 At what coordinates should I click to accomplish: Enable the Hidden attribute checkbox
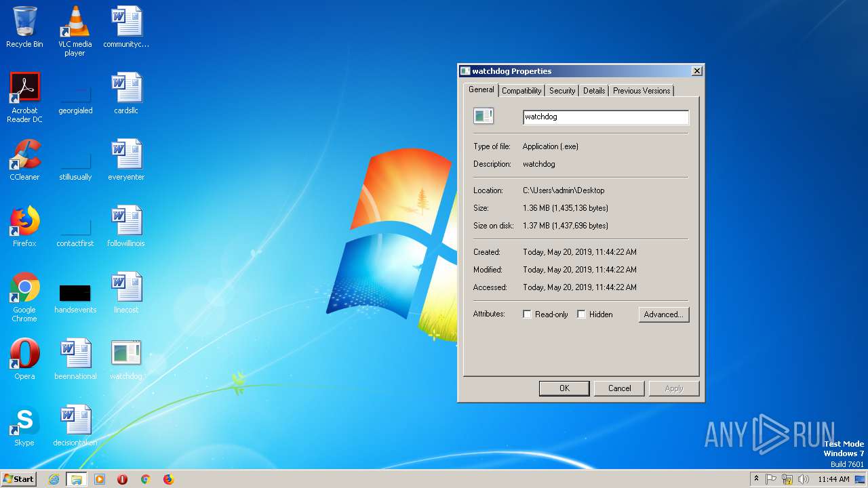coord(581,314)
